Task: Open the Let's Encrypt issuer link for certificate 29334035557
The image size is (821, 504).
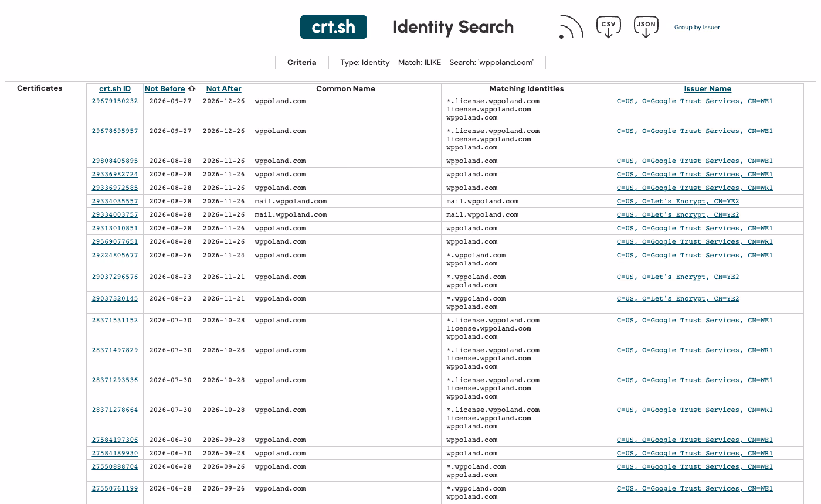Action: (678, 201)
